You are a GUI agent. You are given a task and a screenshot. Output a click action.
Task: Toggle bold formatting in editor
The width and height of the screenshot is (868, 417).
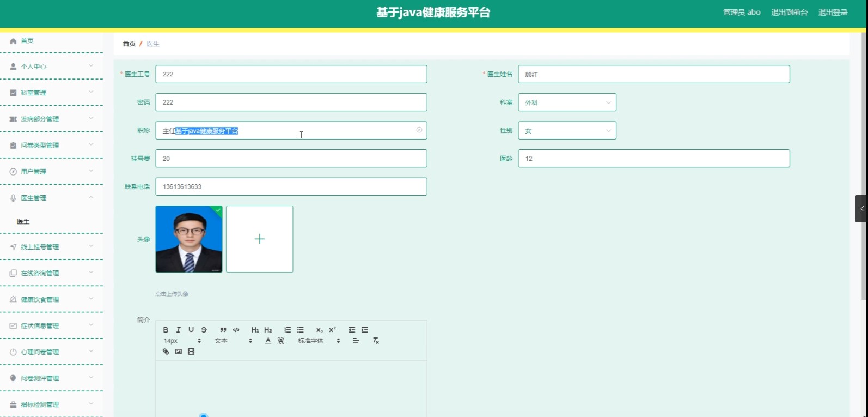click(166, 330)
